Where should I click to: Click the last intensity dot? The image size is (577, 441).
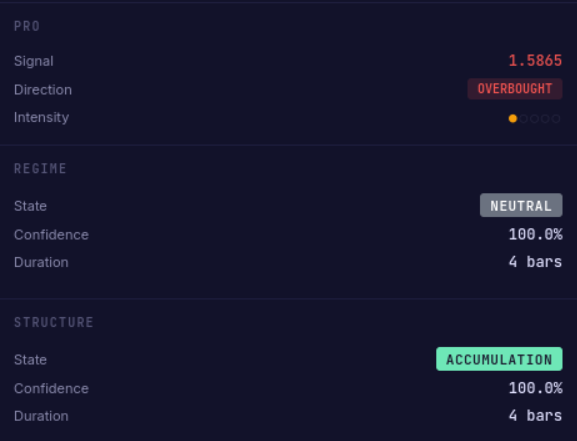(x=556, y=119)
